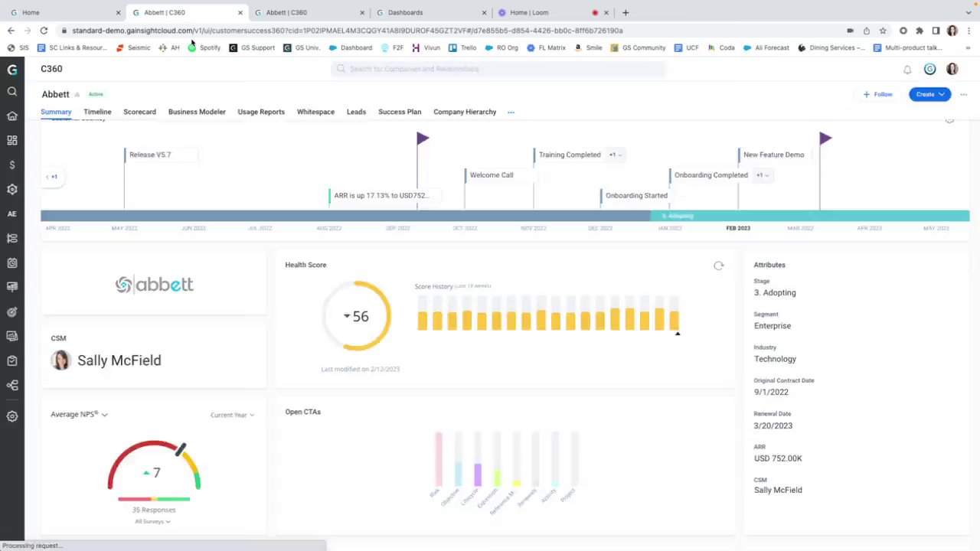
Task: Click the Follow button
Action: pos(877,94)
